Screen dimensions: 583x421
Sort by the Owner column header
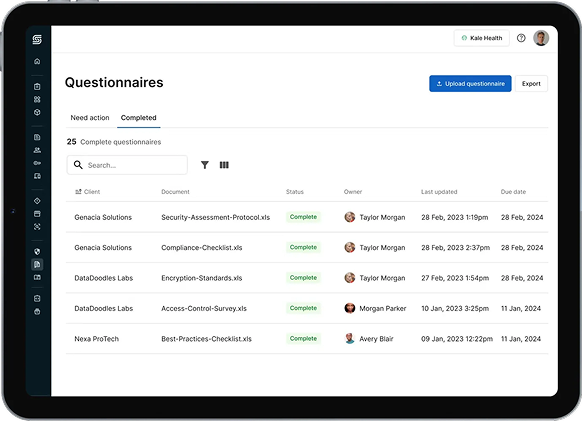point(353,192)
